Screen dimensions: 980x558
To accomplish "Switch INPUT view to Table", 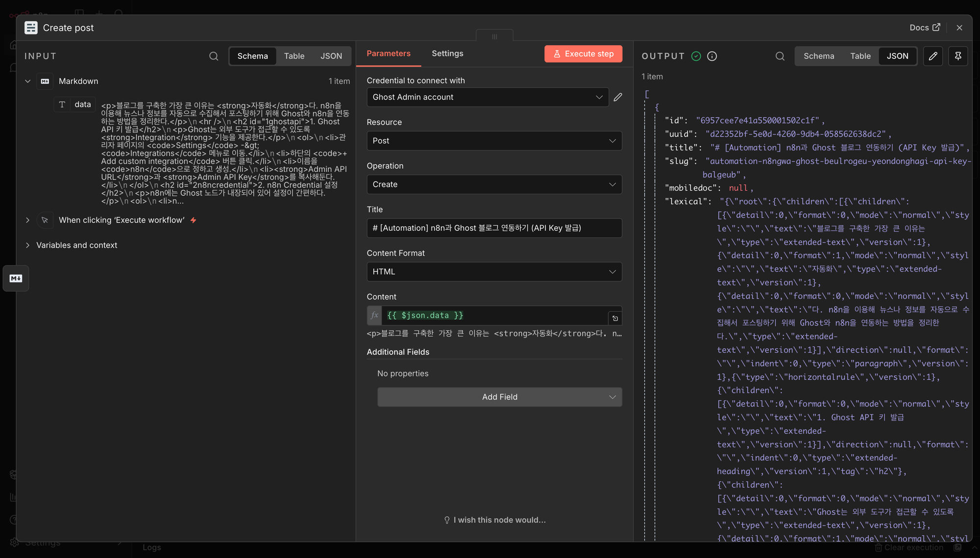I will point(294,56).
